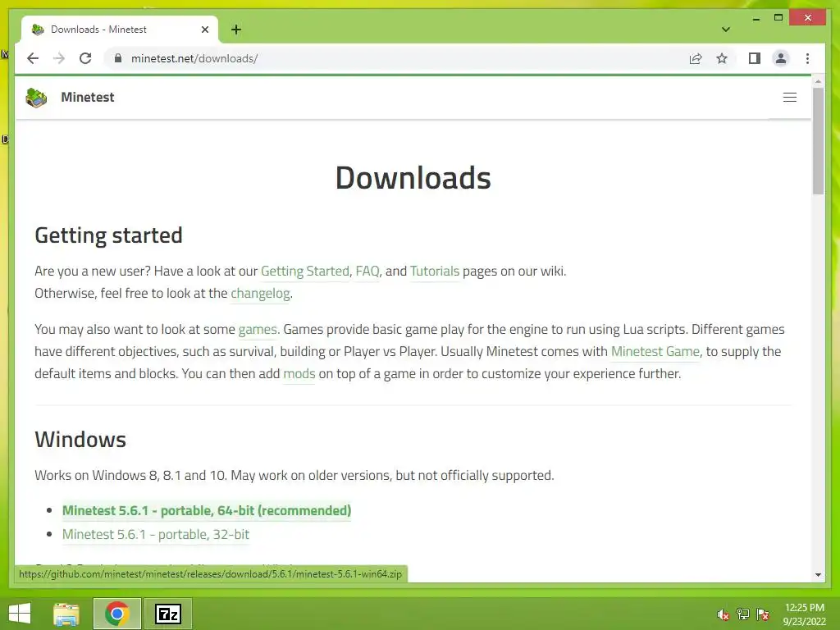
Task: Click the Downloads page title
Action: click(413, 178)
